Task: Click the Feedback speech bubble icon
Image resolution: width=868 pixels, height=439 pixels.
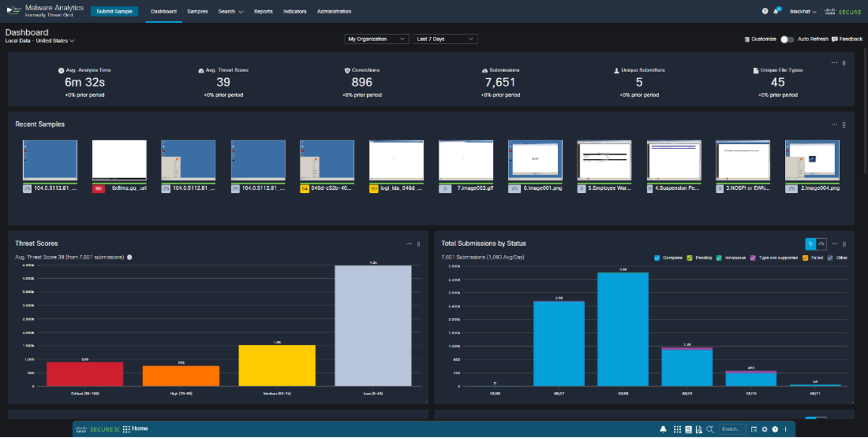Action: coord(835,39)
